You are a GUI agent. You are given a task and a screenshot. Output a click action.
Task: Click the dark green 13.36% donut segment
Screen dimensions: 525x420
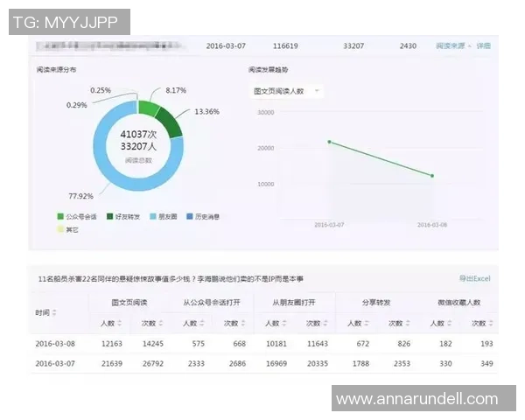point(170,123)
